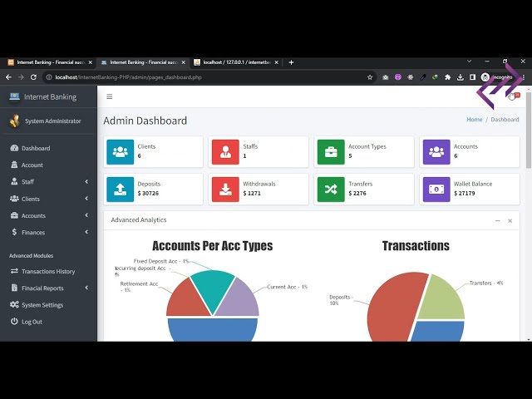Open the Incognito profile icon

click(x=485, y=77)
